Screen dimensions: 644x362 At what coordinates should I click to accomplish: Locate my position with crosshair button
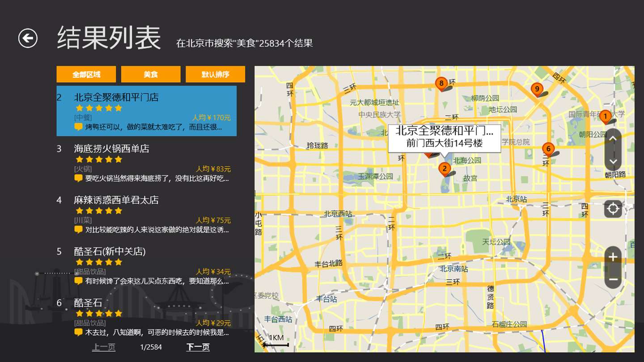613,209
